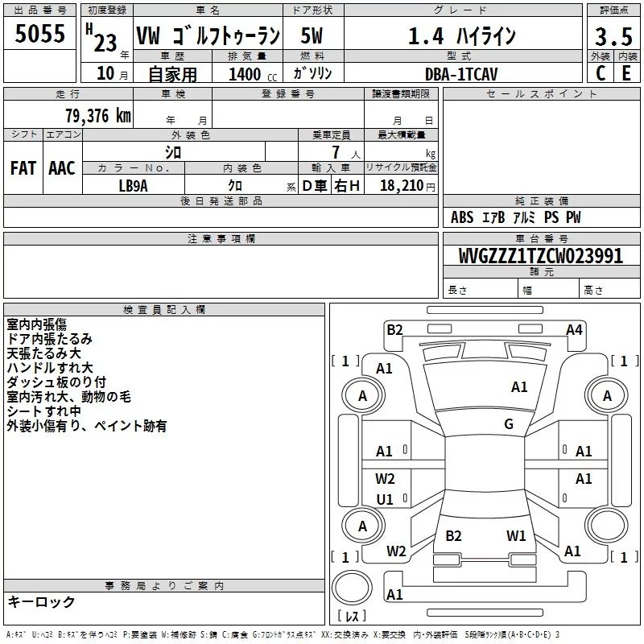Screen dimensions: 644x644
Task: Click the car name VW ゴルフトゥーラン
Action: point(208,35)
